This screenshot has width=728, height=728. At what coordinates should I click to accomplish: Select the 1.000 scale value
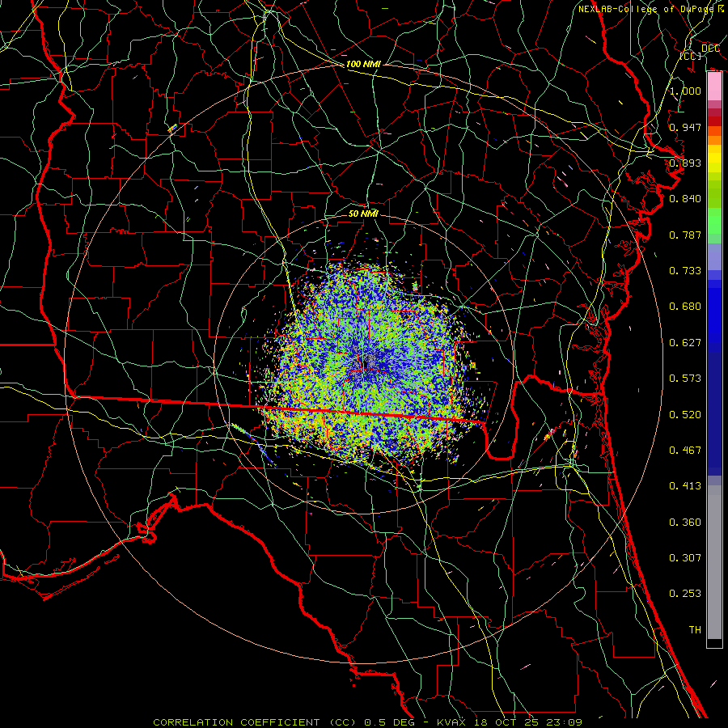click(685, 91)
